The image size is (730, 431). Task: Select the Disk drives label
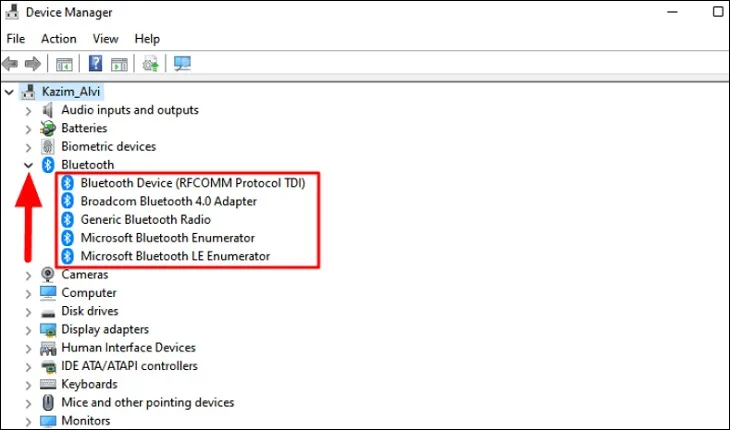[90, 311]
